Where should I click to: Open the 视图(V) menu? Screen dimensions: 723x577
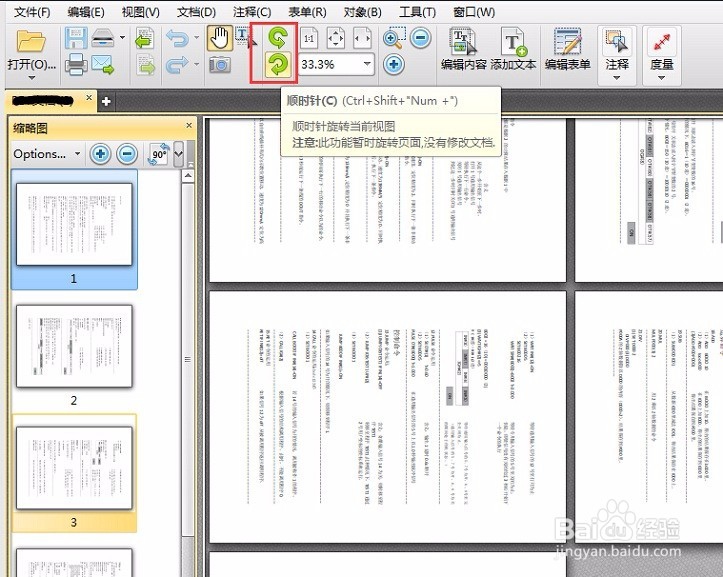point(140,12)
